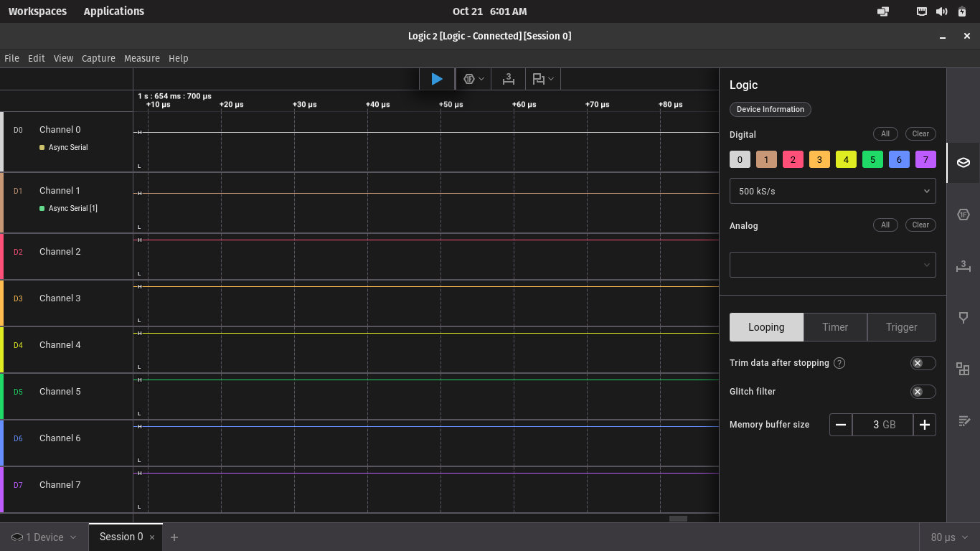Start capture with the blue play button
The width and height of the screenshot is (980, 551).
click(436, 79)
